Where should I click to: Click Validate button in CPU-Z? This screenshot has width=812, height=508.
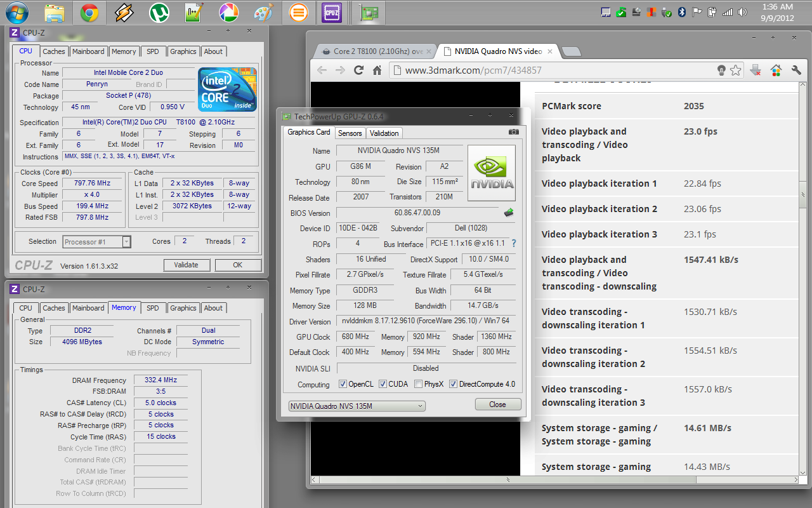tap(186, 265)
